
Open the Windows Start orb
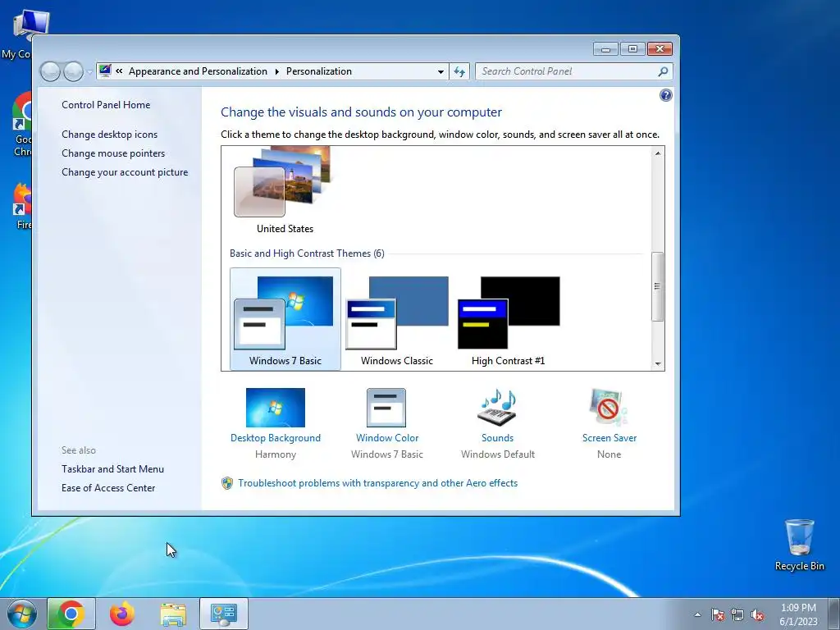point(22,614)
